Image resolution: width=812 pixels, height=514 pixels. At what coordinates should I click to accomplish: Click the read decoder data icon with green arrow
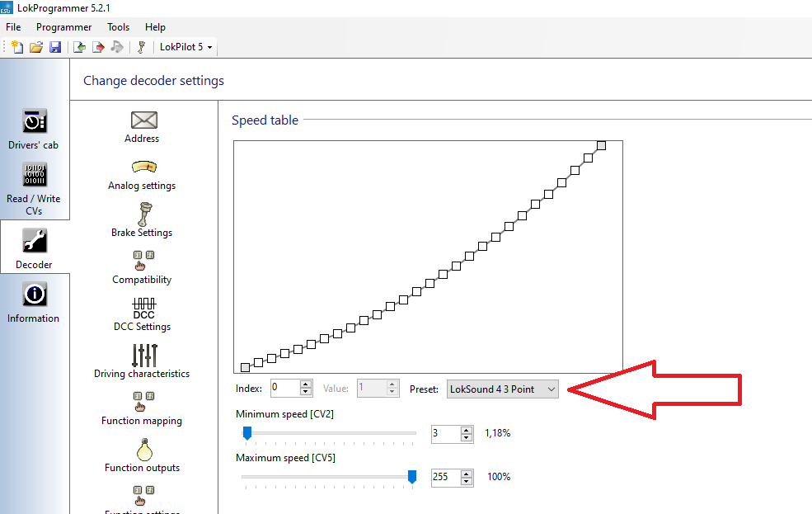[79, 47]
